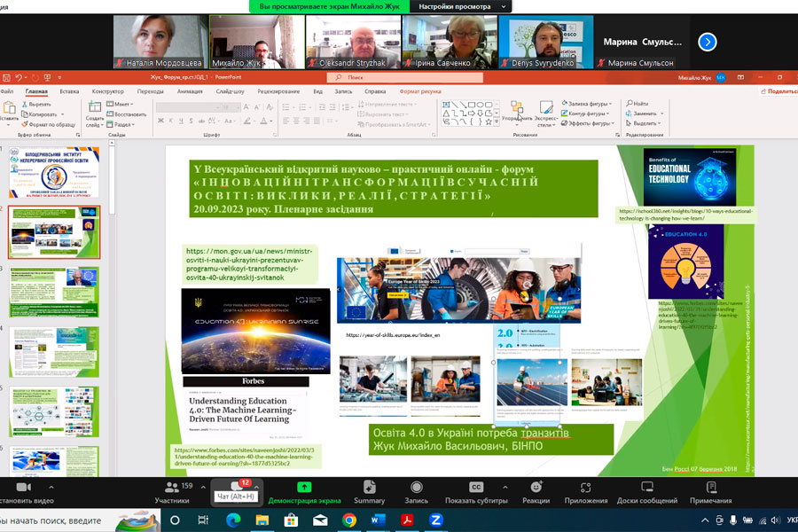
Task: Open the Participants (Участники) list
Action: (x=172, y=489)
